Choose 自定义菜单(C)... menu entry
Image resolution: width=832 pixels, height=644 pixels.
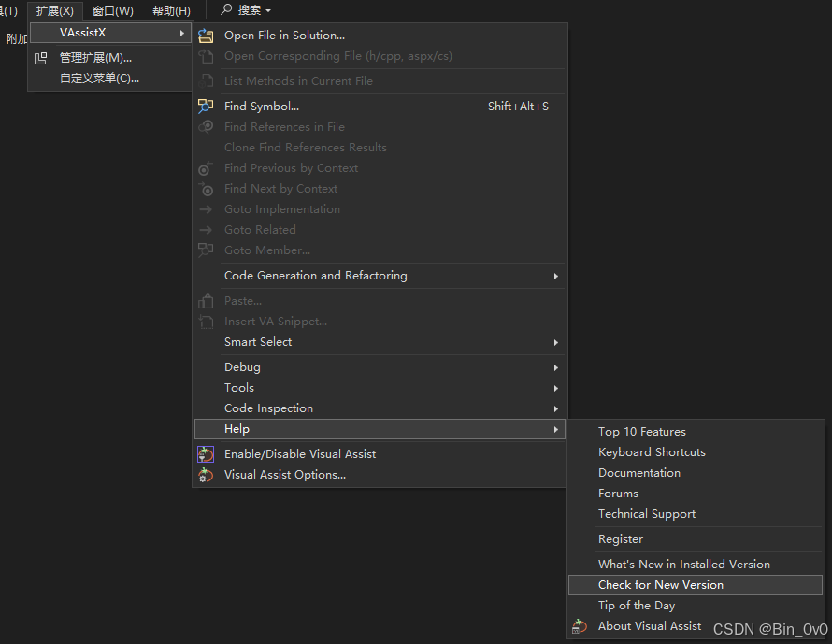[x=110, y=79]
